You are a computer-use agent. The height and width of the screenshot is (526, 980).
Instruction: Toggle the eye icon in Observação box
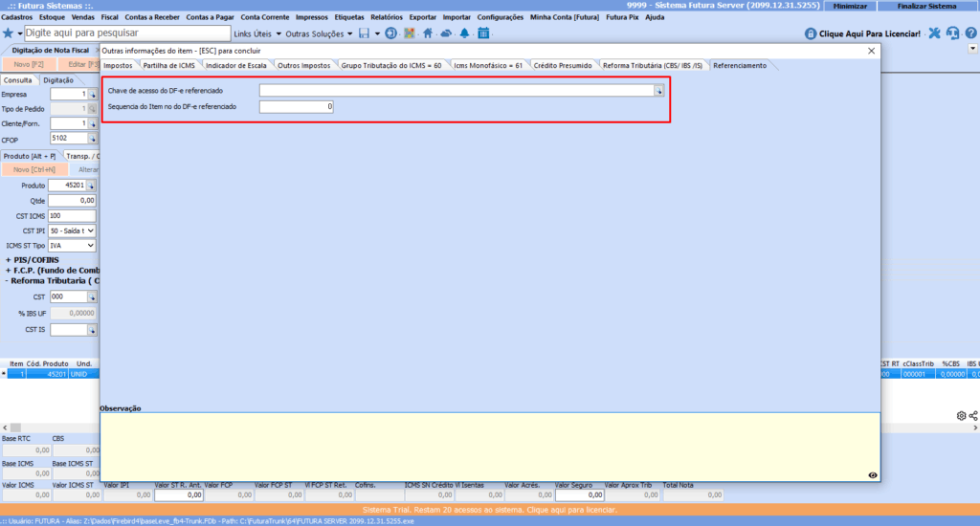872,474
